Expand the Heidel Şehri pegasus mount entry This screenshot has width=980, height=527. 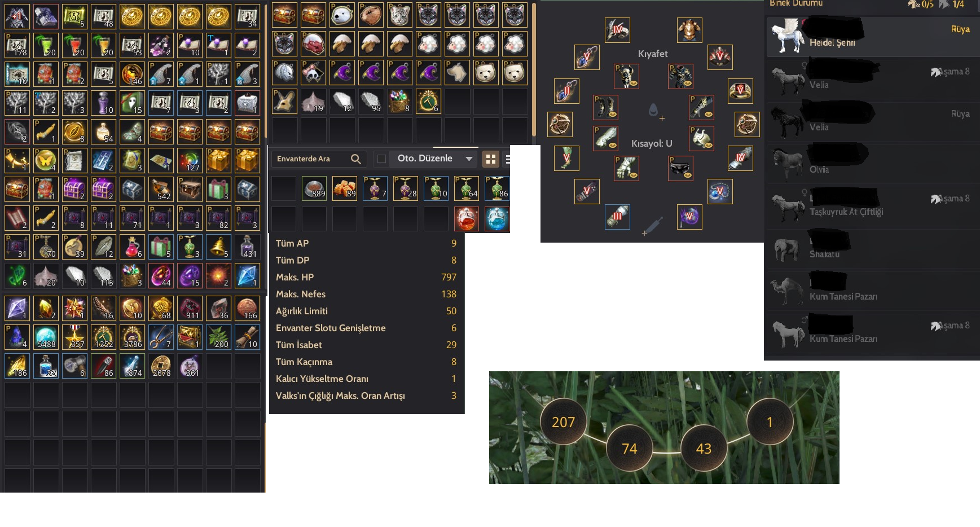coord(872,37)
